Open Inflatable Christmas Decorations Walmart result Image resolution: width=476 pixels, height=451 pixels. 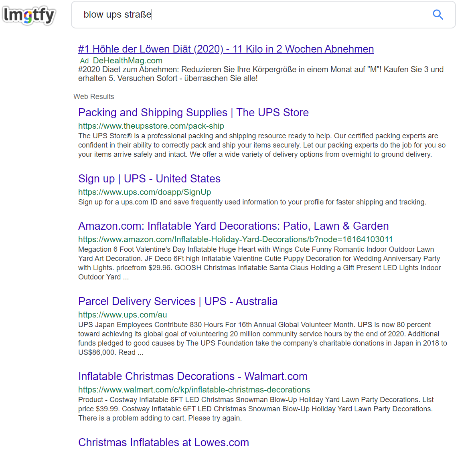tap(193, 376)
